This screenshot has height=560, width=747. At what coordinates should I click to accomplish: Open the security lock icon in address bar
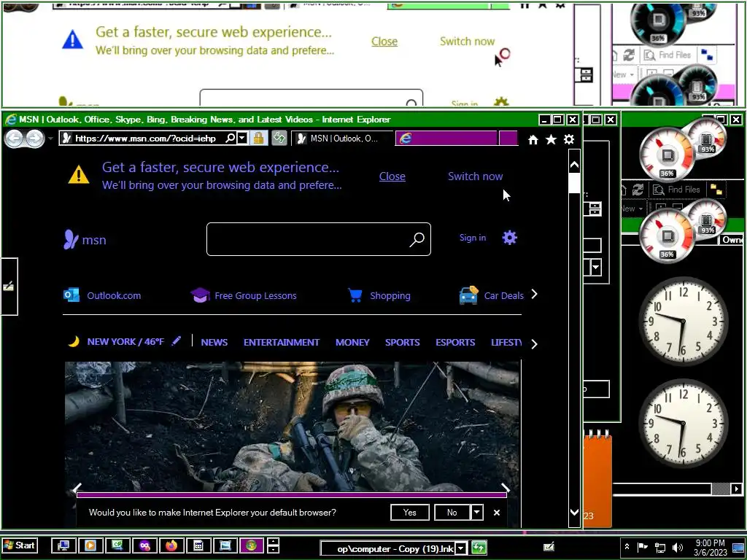click(x=259, y=139)
